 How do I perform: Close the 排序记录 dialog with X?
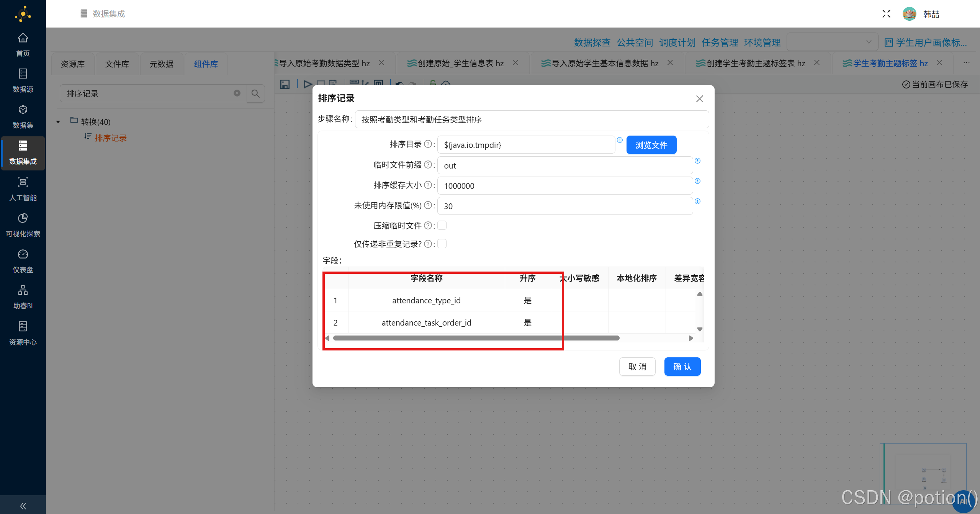(x=700, y=99)
